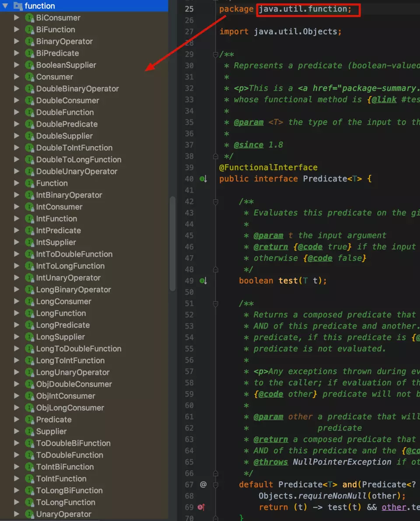Select DoubleToIntFunction in the tree
The image size is (420, 521).
(74, 147)
